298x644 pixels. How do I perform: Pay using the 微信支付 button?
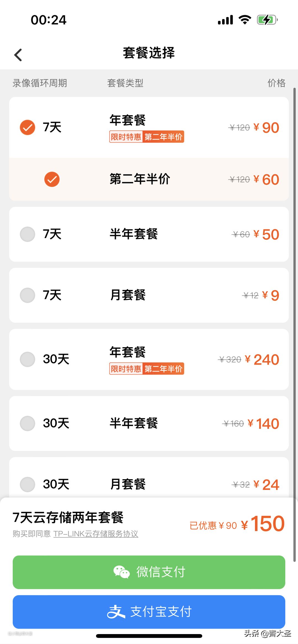[149, 572]
